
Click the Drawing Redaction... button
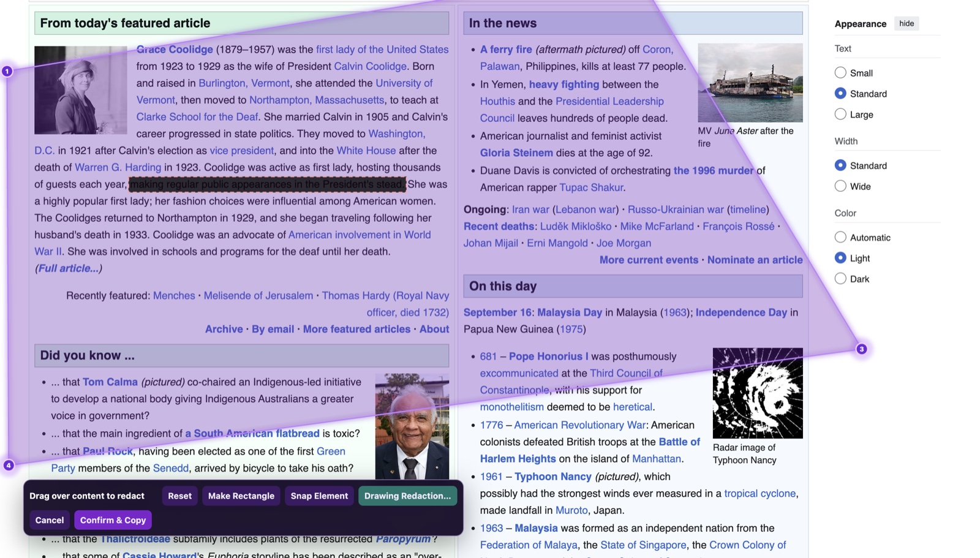[407, 496]
